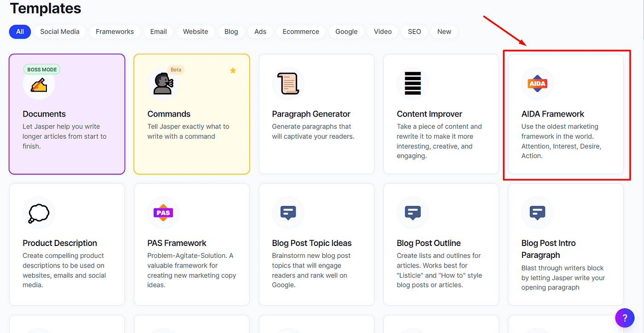Click the Blog Post Outline chat icon
The height and width of the screenshot is (333, 644).
(x=413, y=213)
